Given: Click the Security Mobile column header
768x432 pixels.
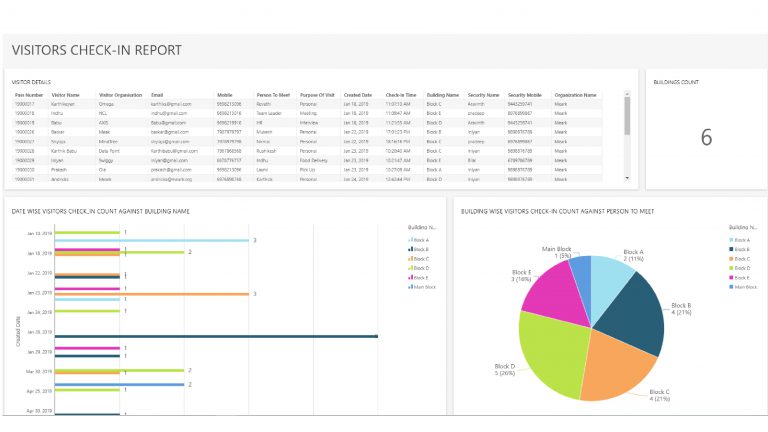Looking at the screenshot, I should (524, 95).
